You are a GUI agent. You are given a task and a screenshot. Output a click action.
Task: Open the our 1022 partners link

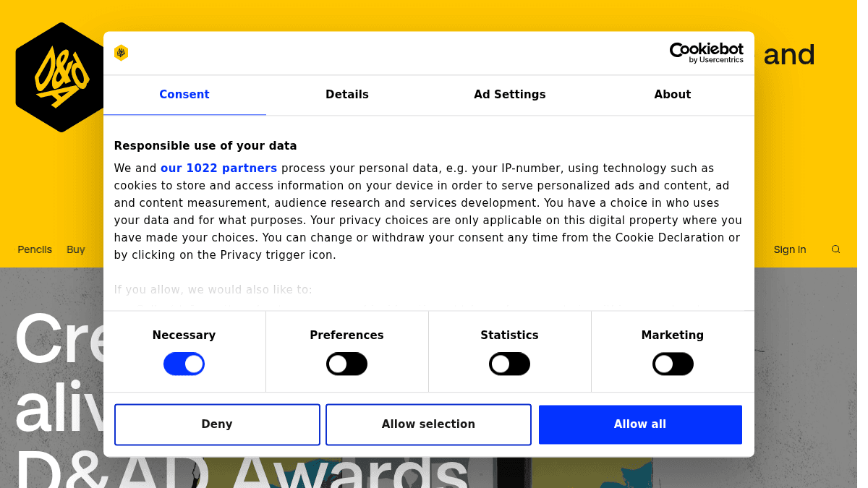click(x=218, y=168)
